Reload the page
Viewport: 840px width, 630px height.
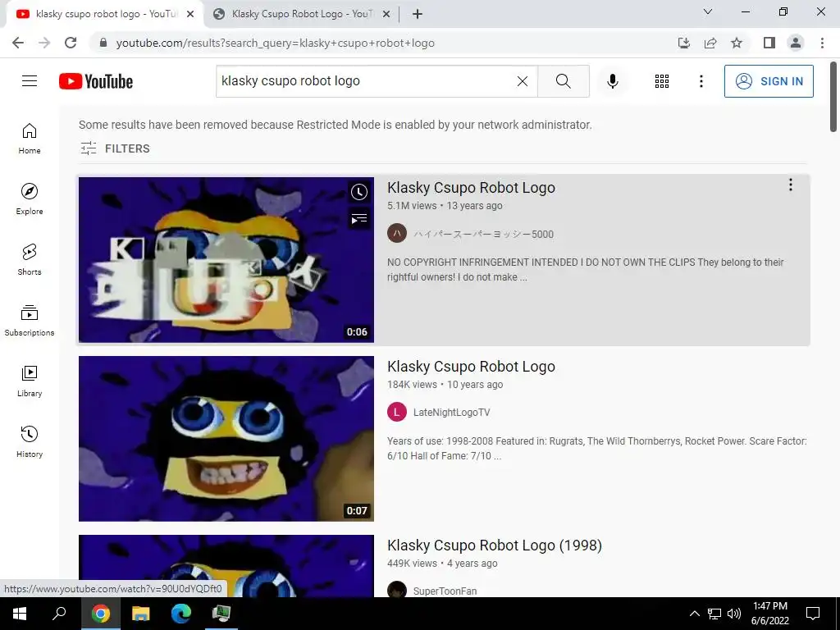click(x=71, y=43)
